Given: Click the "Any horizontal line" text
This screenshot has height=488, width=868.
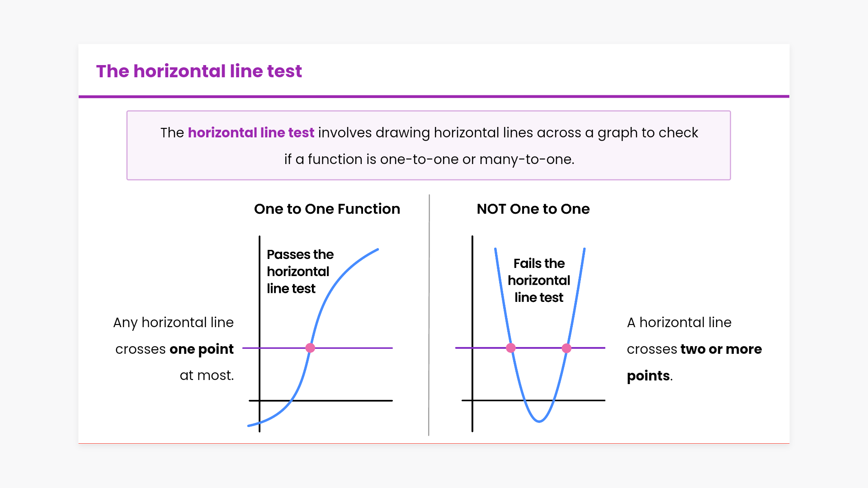Looking at the screenshot, I should [173, 323].
